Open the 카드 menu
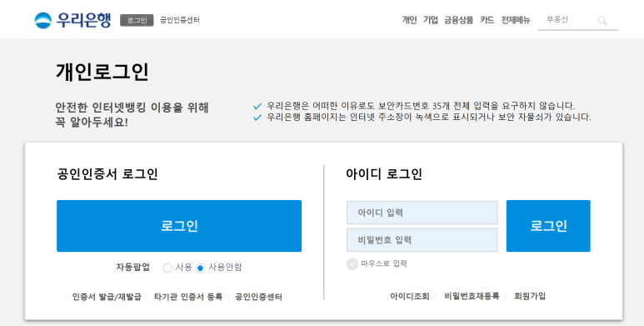Image resolution: width=644 pixels, height=326 pixels. coord(487,20)
